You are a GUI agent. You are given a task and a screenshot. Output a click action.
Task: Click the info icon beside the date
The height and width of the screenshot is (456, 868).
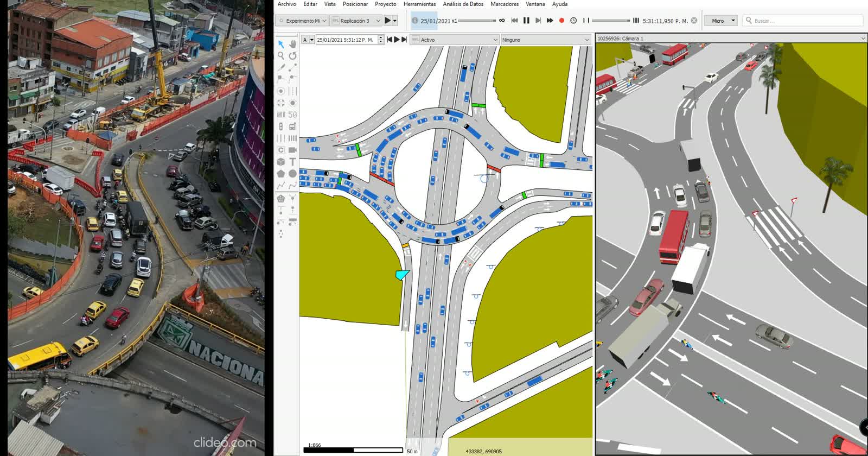click(x=415, y=21)
